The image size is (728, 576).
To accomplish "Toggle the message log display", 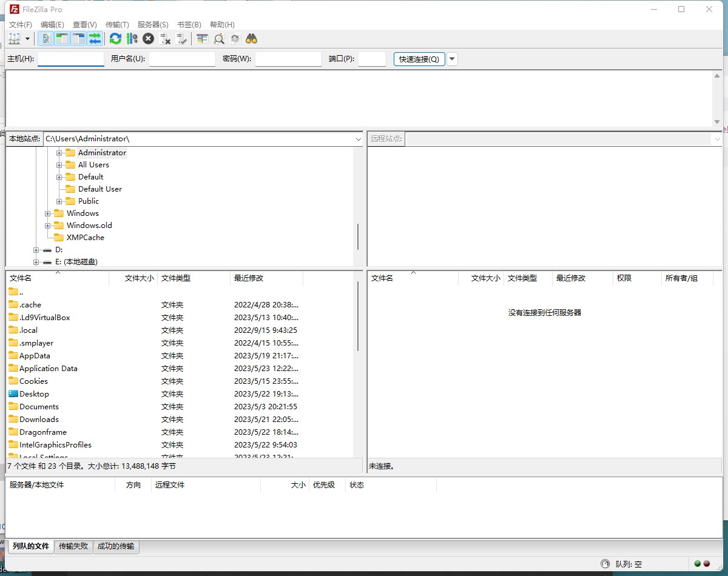I will tap(45, 39).
